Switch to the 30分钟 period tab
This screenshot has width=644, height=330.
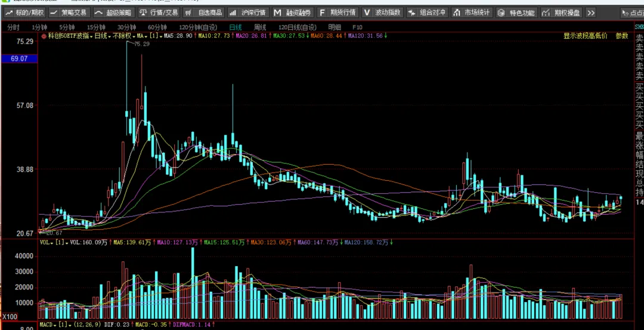[x=126, y=27]
